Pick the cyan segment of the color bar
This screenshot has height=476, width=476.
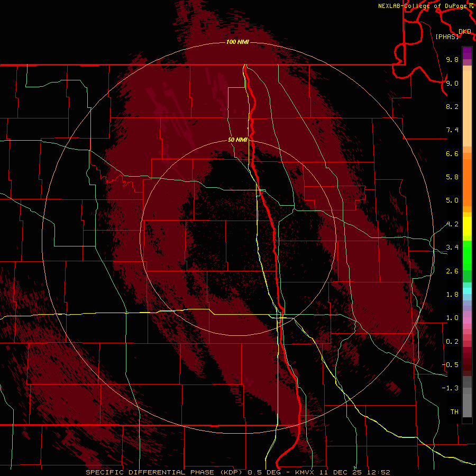(467, 290)
